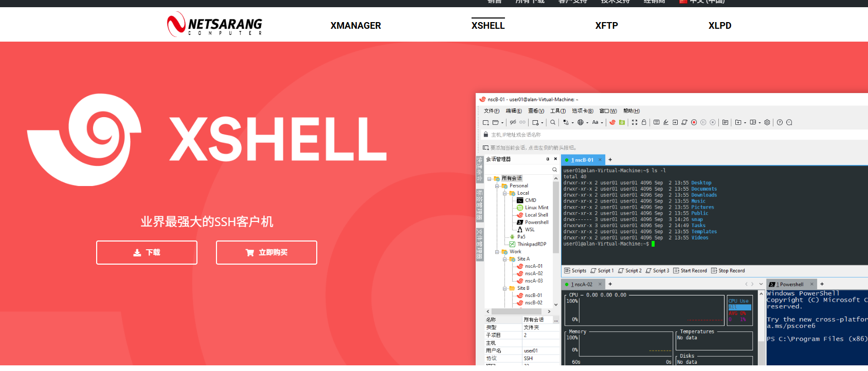Click the green Xftp toolbar icon

point(622,122)
